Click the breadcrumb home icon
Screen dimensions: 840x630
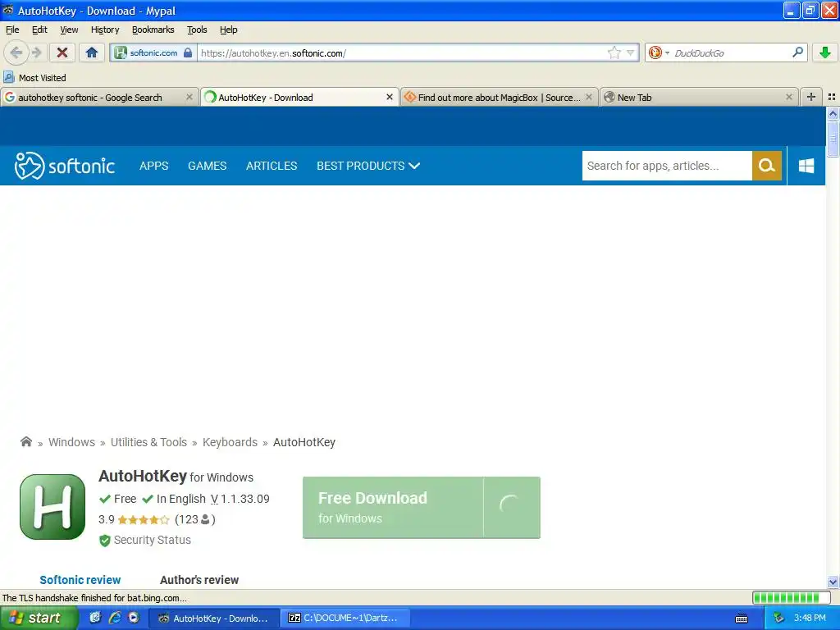[25, 442]
